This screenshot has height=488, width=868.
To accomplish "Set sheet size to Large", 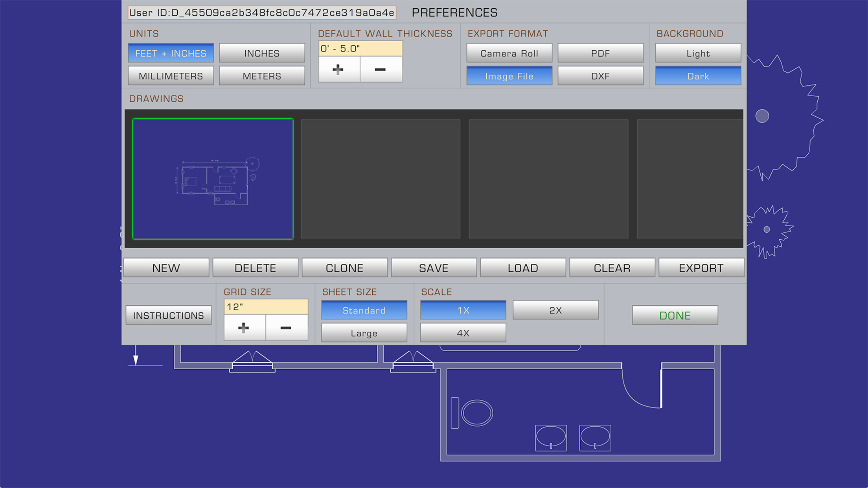I will (x=364, y=333).
